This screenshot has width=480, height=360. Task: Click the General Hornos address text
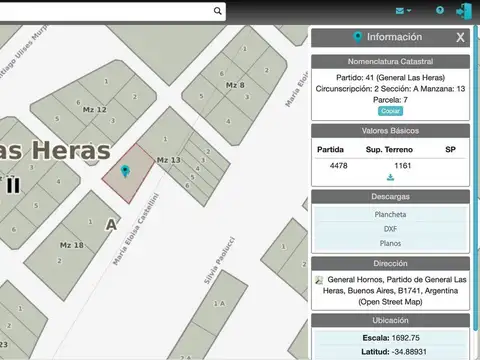click(394, 291)
